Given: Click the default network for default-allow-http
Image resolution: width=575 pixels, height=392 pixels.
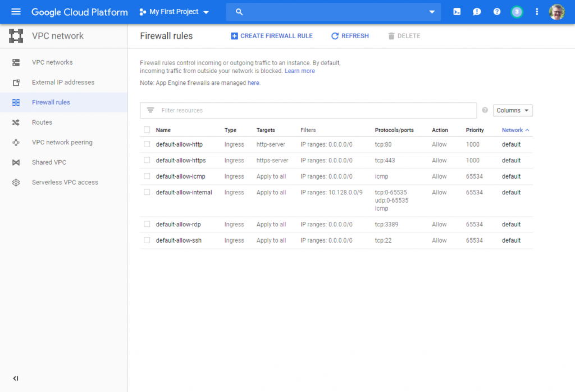Looking at the screenshot, I should coord(511,144).
